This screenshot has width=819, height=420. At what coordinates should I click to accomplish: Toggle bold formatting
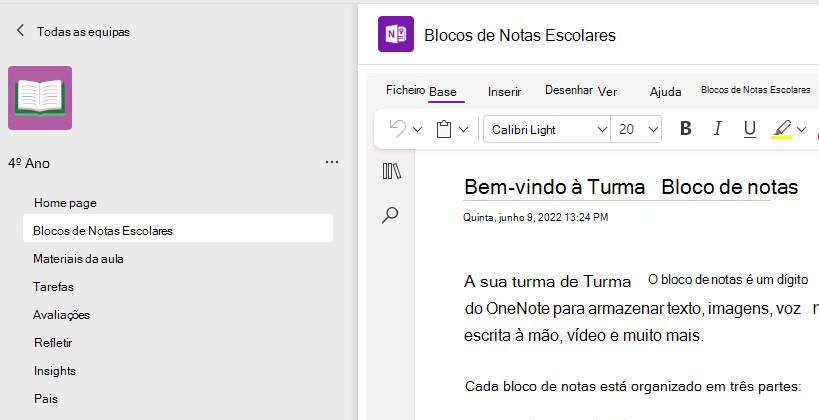pos(686,129)
